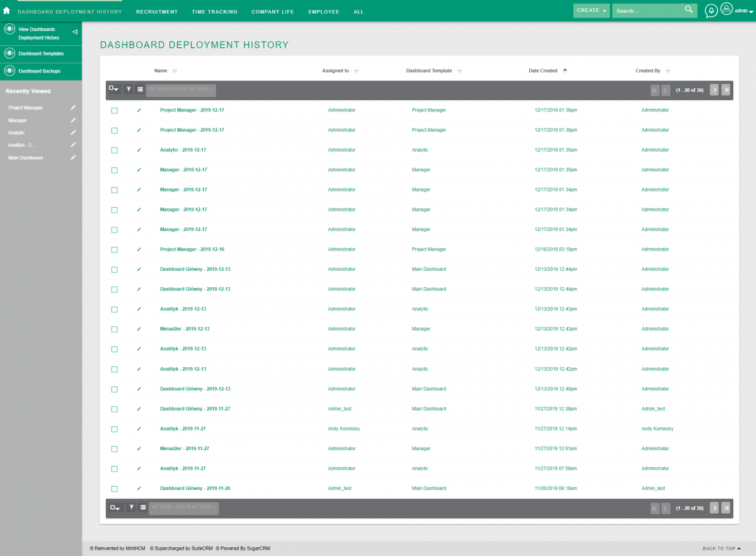756x556 pixels.
Task: Edit recently viewed Manager with pencil
Action: 73,120
